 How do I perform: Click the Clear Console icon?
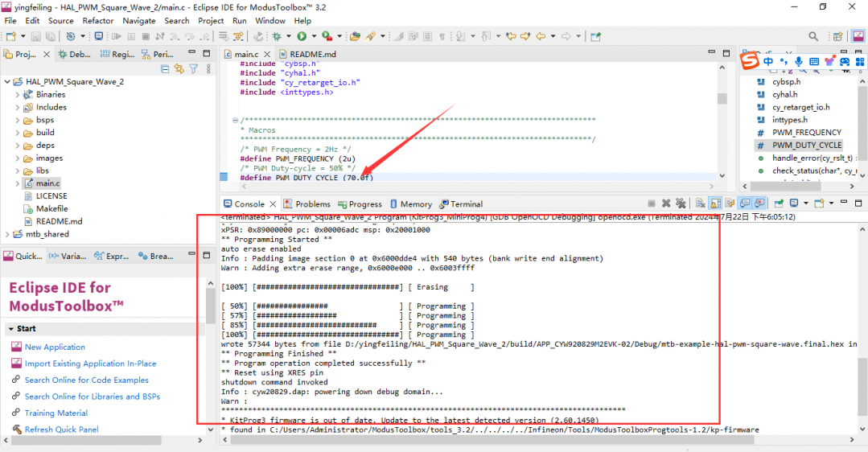(701, 203)
